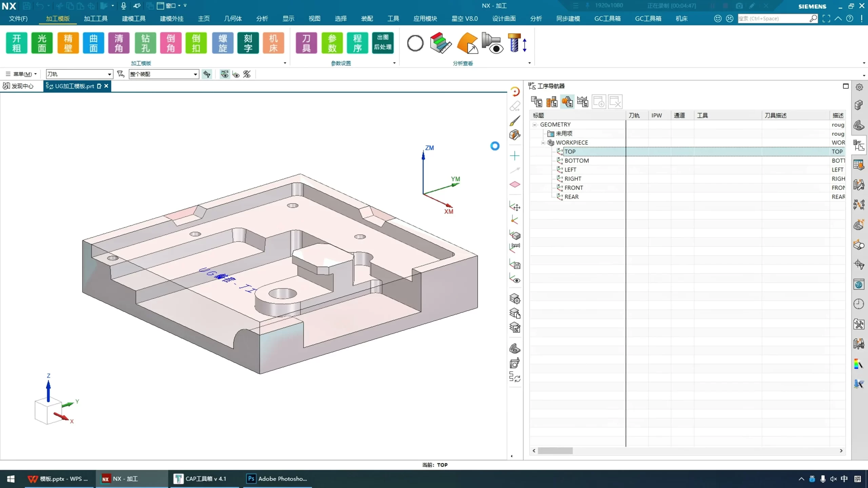This screenshot has height=488, width=868.
Task: Open the 加工工具 ribbon tab
Action: 96,19
